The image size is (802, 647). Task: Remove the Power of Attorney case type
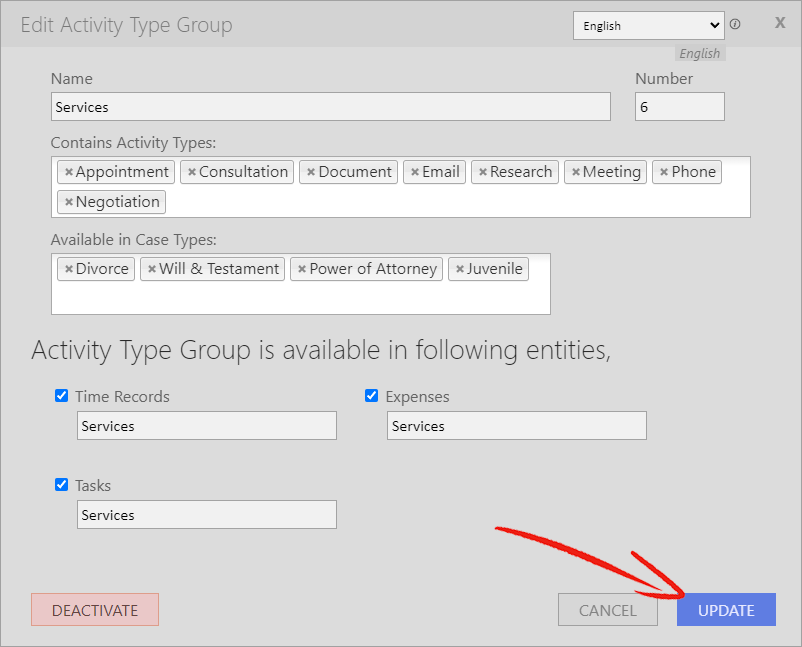[x=302, y=269]
